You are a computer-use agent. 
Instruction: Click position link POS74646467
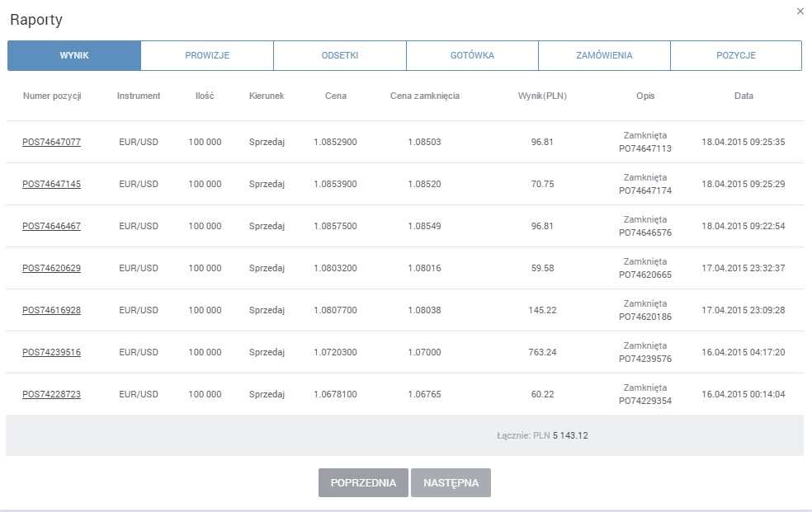click(x=51, y=226)
